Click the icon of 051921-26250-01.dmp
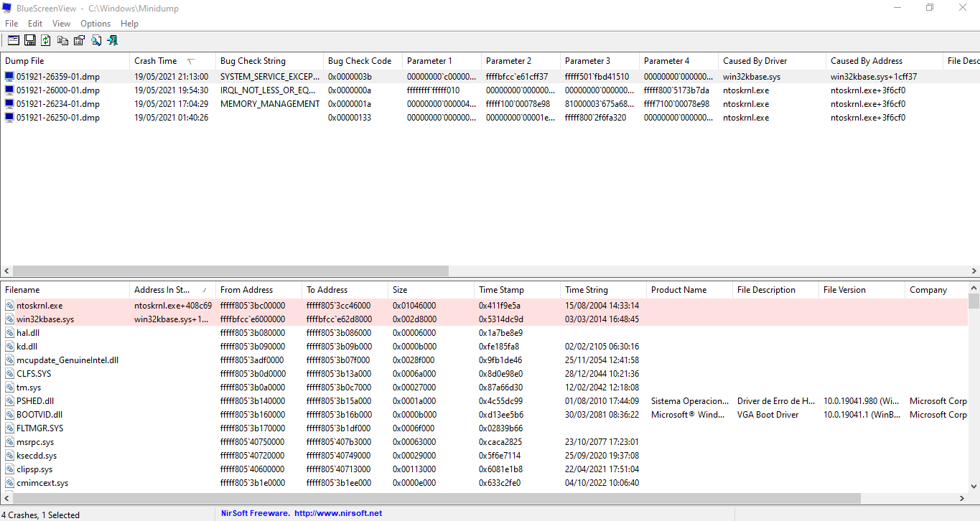 pyautogui.click(x=9, y=117)
